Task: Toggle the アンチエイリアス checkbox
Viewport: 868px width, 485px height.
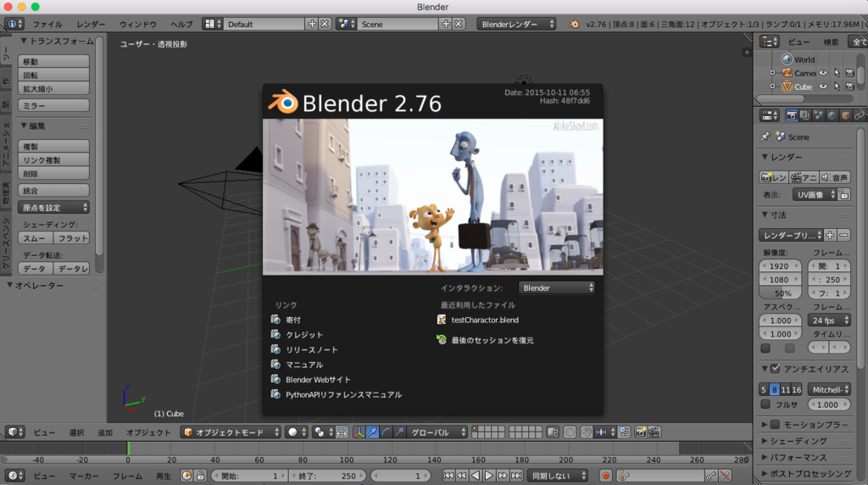Action: 776,368
